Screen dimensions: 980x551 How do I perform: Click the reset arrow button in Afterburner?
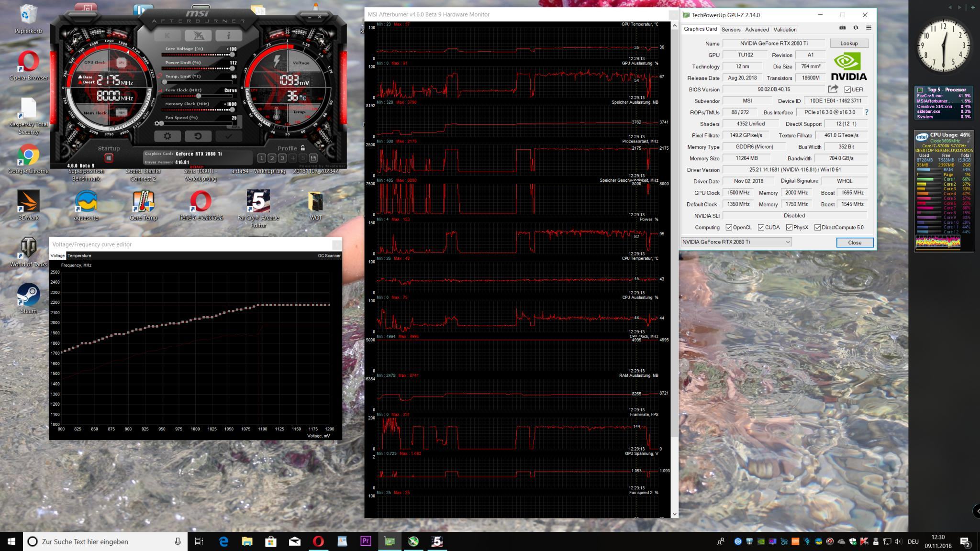point(198,136)
